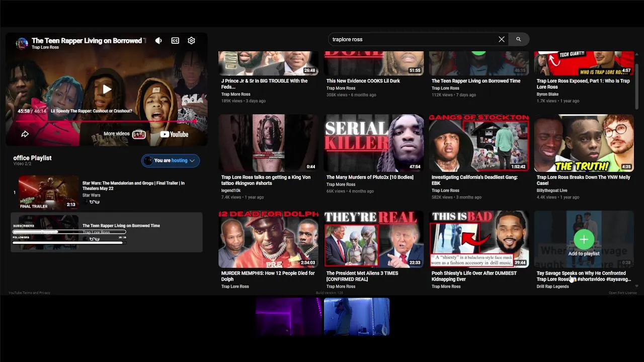Click the video title in the player header
The image size is (644, 362).
[89, 41]
